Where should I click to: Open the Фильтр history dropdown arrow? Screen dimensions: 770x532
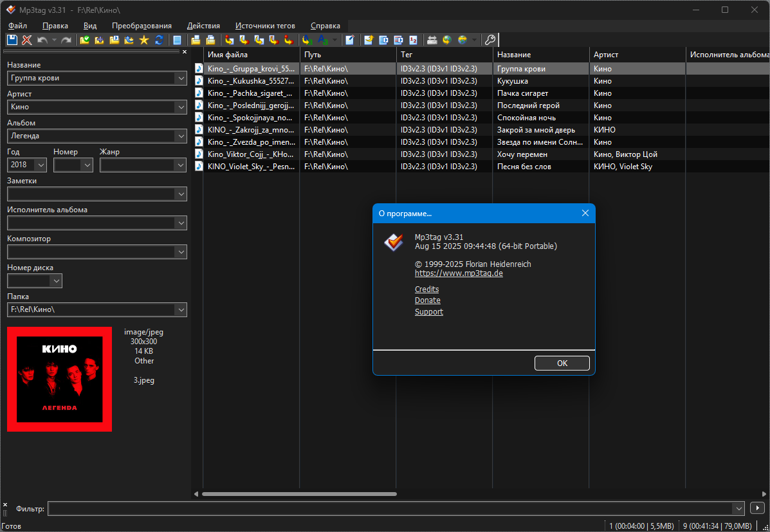pyautogui.click(x=738, y=508)
